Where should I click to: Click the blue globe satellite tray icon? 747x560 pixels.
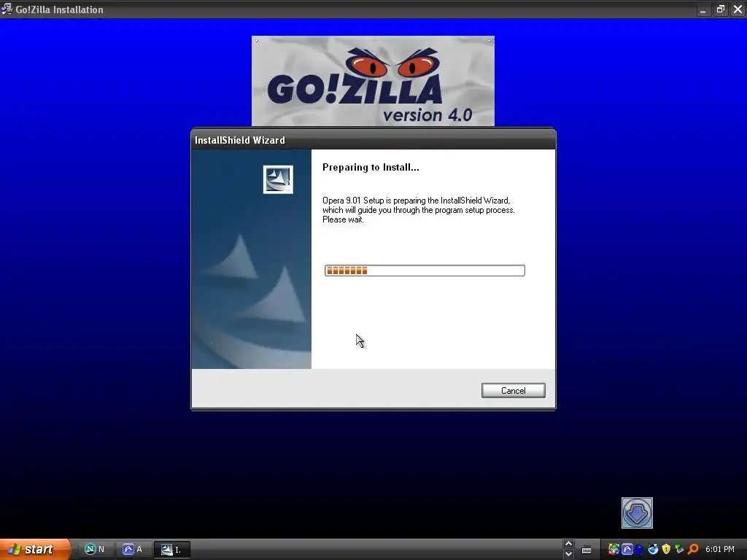(x=653, y=550)
